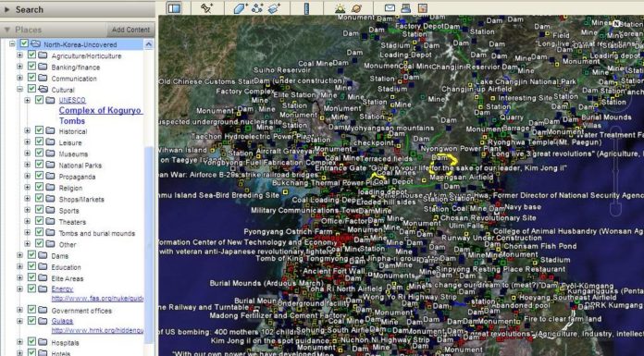Toggle the Historical checkbox

pyautogui.click(x=39, y=130)
